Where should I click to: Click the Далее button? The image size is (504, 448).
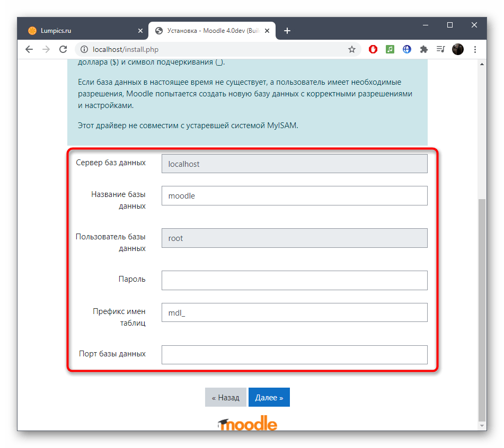[269, 397]
